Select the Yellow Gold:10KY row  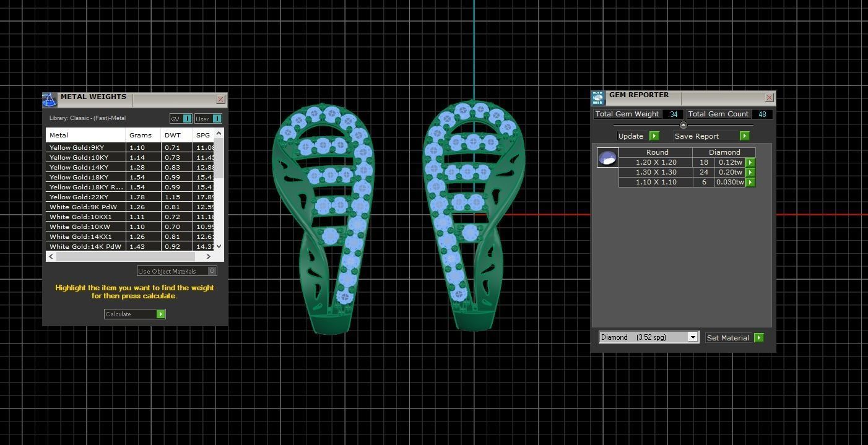[x=130, y=157]
